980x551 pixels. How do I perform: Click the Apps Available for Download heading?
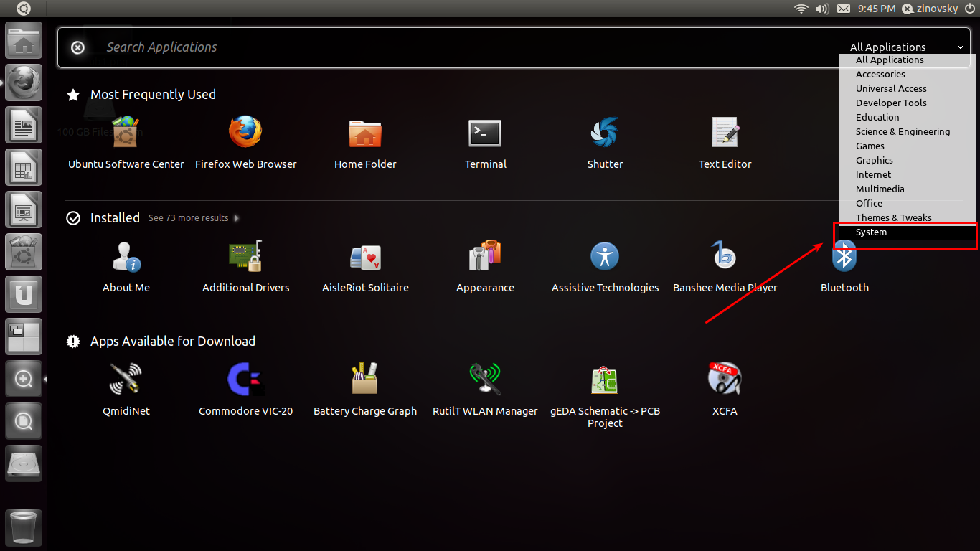click(x=172, y=342)
